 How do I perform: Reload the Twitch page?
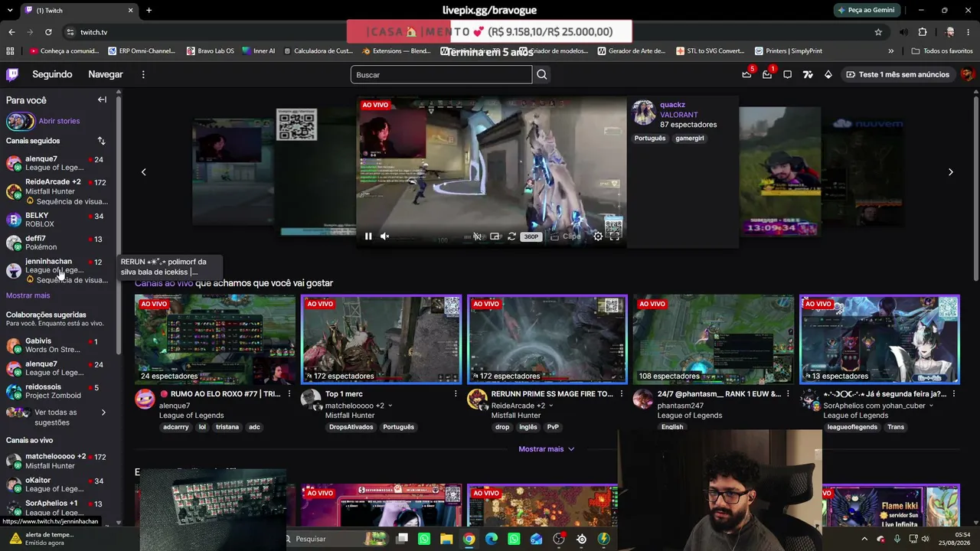(48, 32)
